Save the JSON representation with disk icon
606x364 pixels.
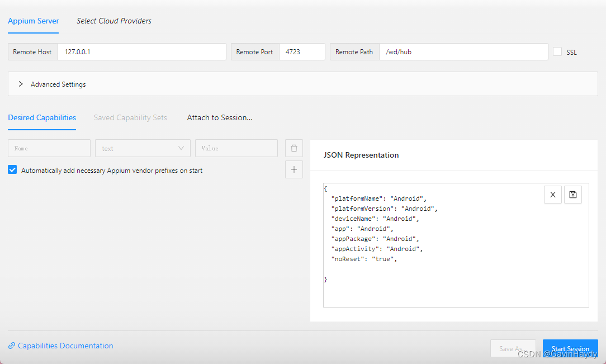tap(573, 195)
